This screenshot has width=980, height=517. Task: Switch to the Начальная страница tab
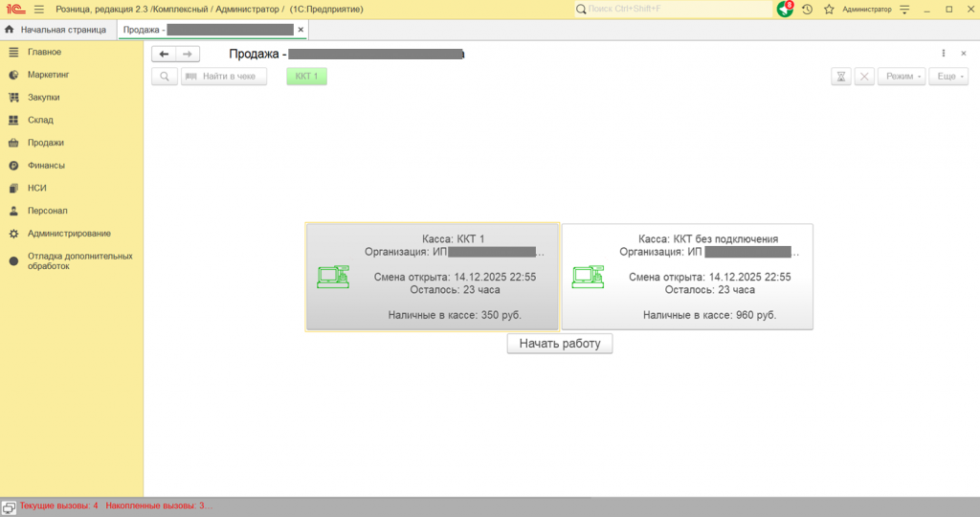[x=58, y=30]
